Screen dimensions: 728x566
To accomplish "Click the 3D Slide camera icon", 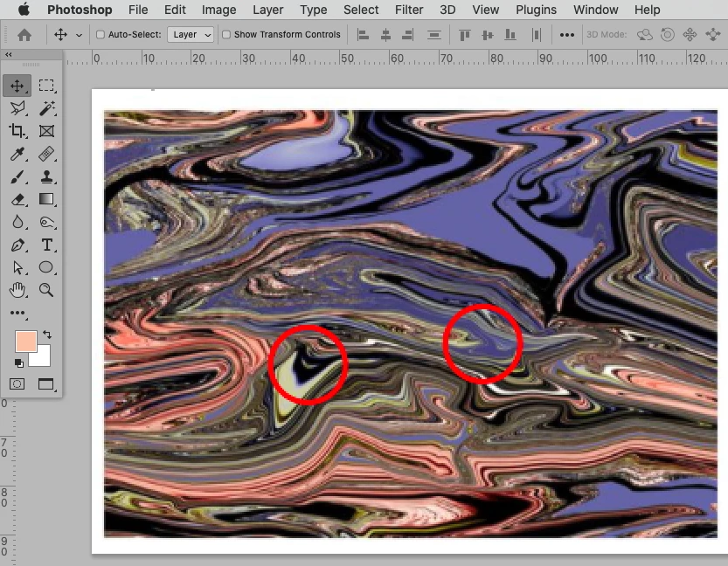I will (x=712, y=35).
